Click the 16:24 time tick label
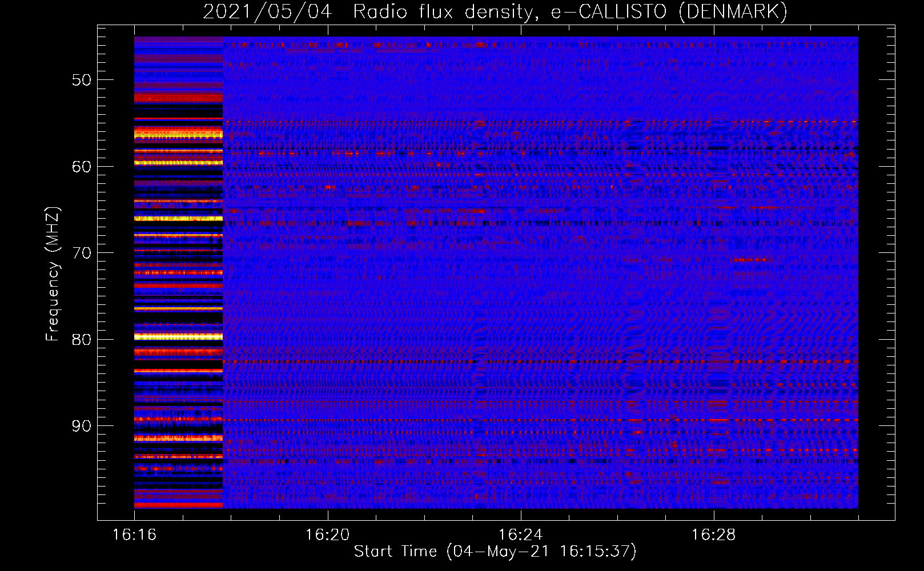 [x=520, y=535]
